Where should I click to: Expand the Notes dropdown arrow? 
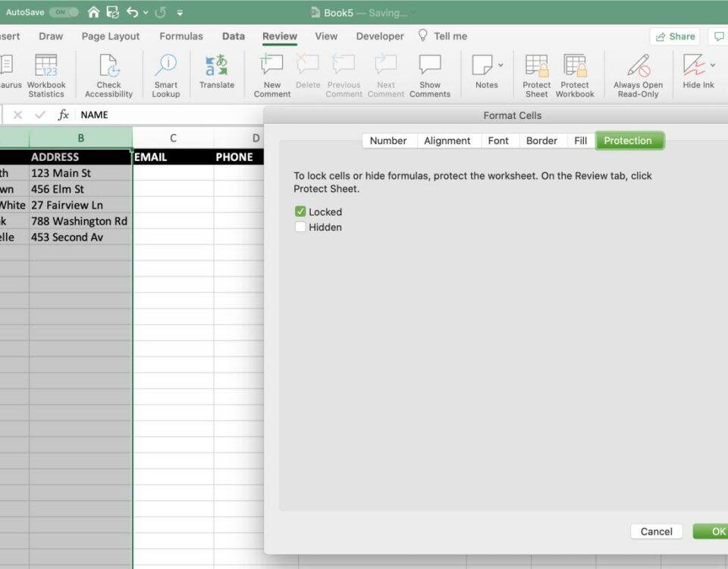click(500, 65)
